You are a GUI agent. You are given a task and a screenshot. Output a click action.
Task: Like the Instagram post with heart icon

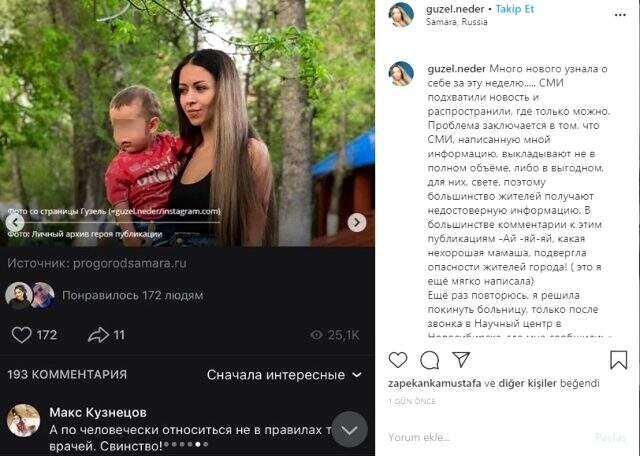tap(398, 360)
